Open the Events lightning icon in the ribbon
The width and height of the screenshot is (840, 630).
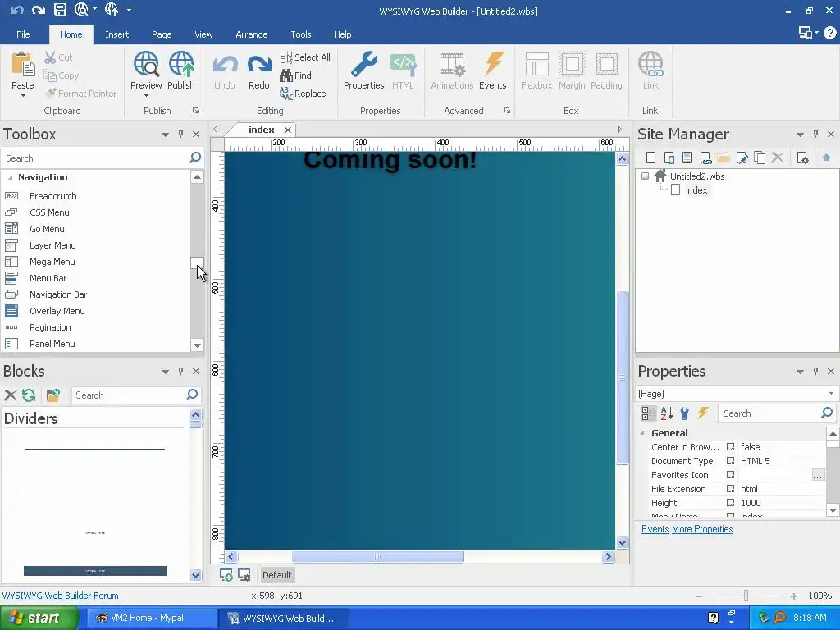(493, 65)
